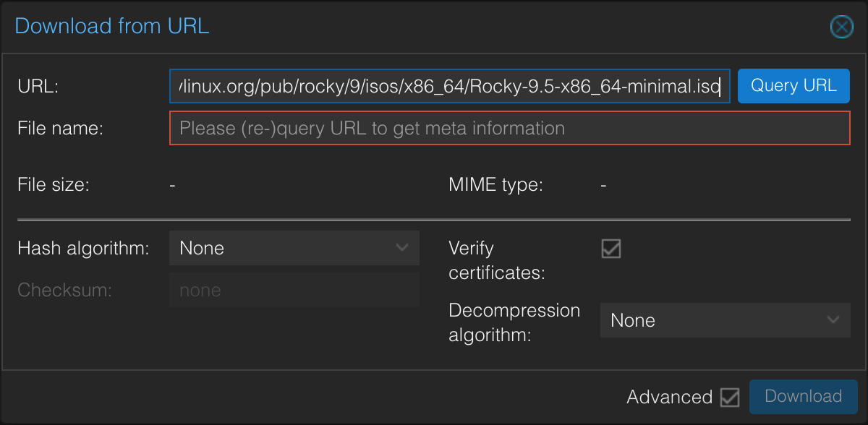The width and height of the screenshot is (868, 425).
Task: Open the Hash algorithm dropdown arrow
Action: point(403,248)
